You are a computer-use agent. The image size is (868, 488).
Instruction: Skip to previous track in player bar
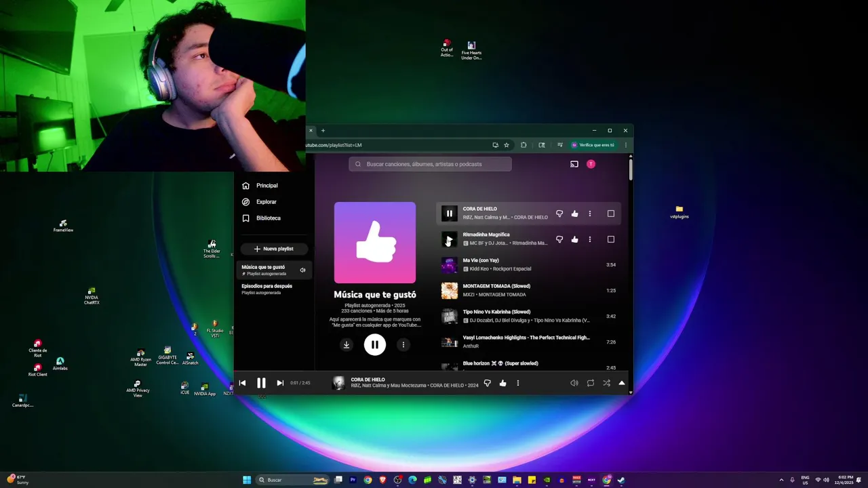pos(242,383)
